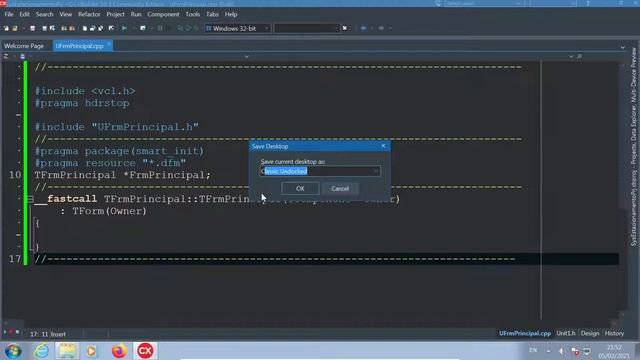
Task: Open the editor methods dropdown chevron
Action: pyautogui.click(x=571, y=56)
